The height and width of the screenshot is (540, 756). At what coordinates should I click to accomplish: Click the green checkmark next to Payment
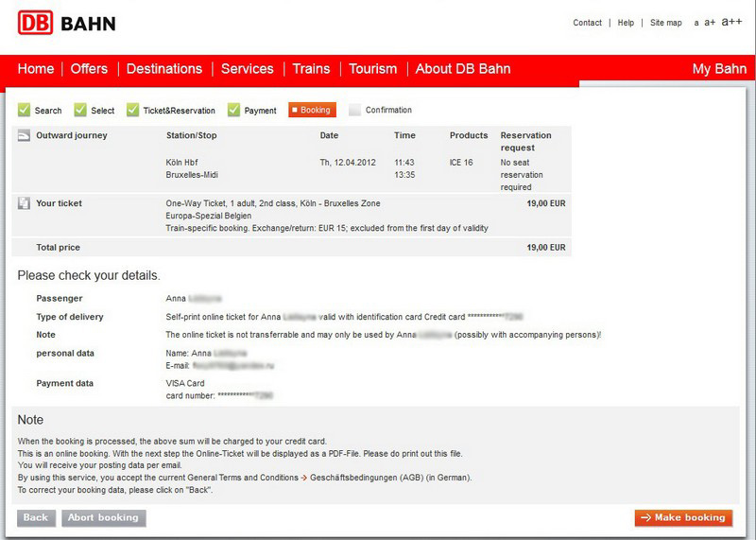pos(233,110)
